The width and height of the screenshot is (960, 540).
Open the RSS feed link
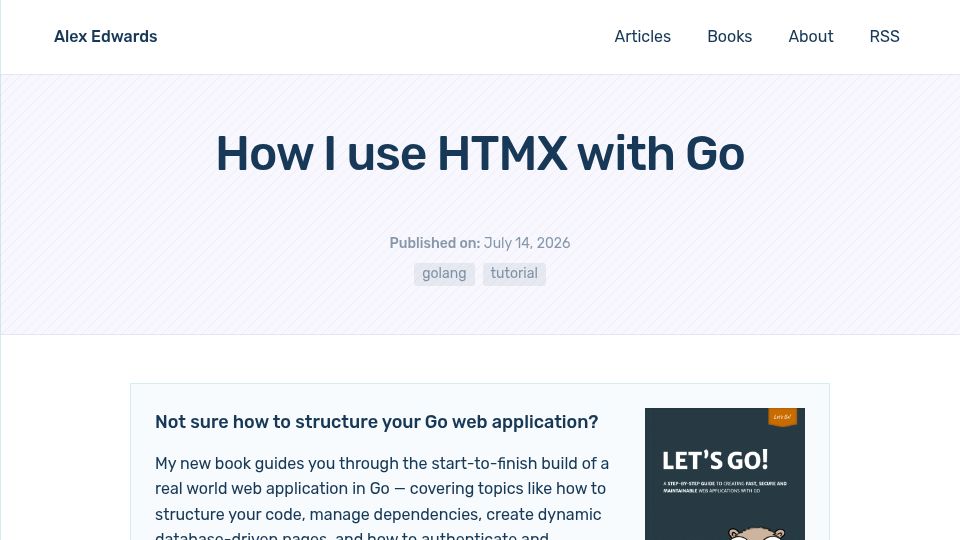(x=884, y=37)
